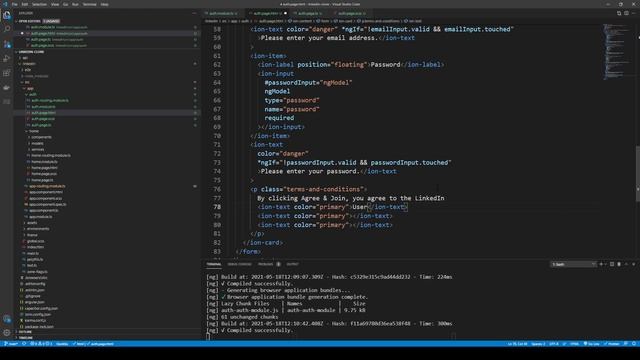Image resolution: width=640 pixels, height=360 pixels.
Task: Split the terminal panel
Action: pos(612,264)
